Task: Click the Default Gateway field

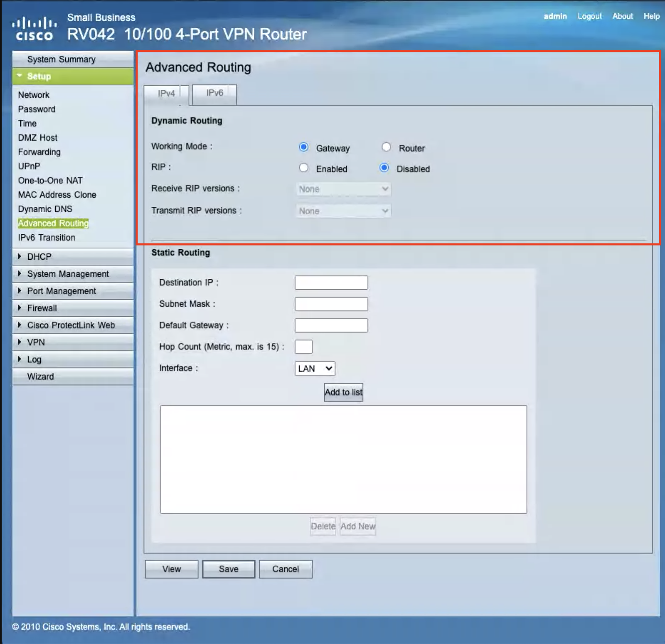Action: (331, 325)
